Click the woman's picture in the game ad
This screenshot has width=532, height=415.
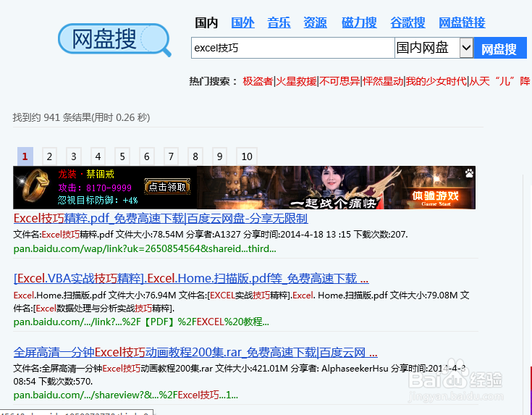332,183
